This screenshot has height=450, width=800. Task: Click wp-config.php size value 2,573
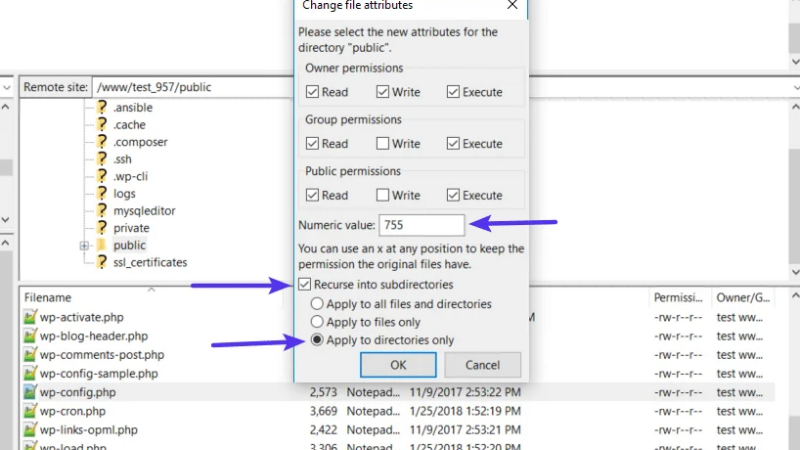(323, 392)
